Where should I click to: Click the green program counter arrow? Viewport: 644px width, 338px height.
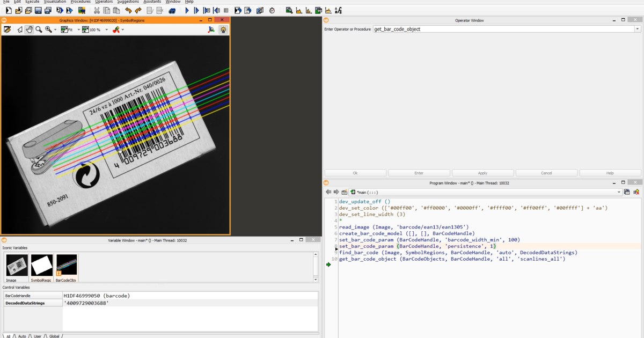coord(328,264)
